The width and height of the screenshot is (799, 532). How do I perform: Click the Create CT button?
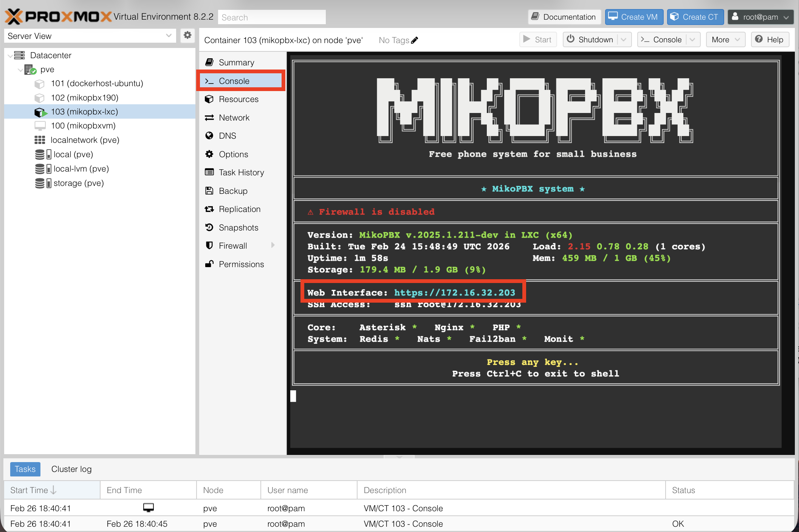click(x=695, y=17)
